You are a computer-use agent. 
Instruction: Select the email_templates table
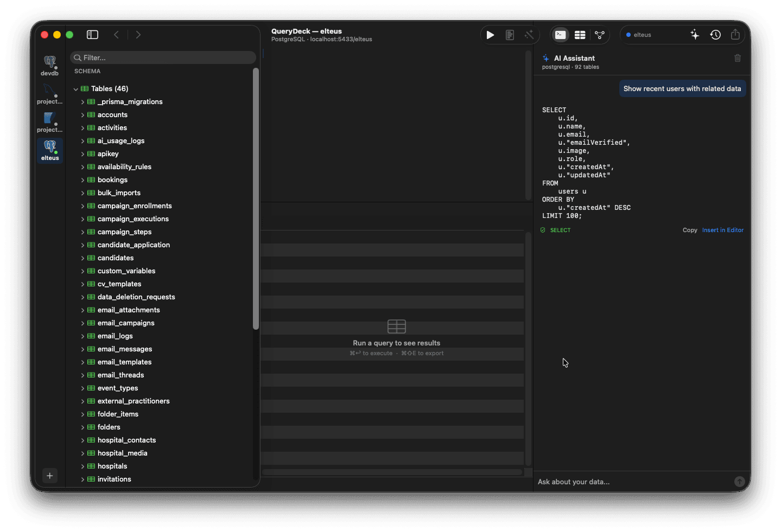point(124,362)
